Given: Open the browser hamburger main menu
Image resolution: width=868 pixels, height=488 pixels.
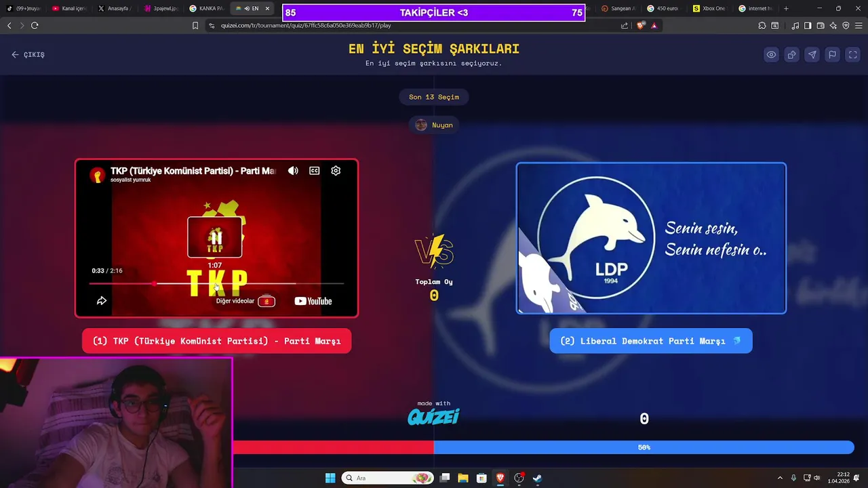Looking at the screenshot, I should (x=859, y=25).
